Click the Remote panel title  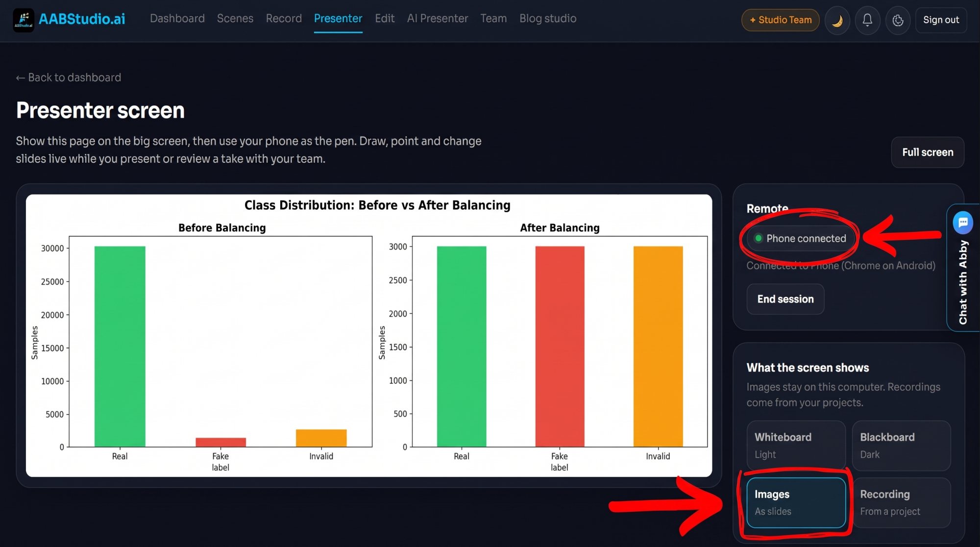(767, 208)
